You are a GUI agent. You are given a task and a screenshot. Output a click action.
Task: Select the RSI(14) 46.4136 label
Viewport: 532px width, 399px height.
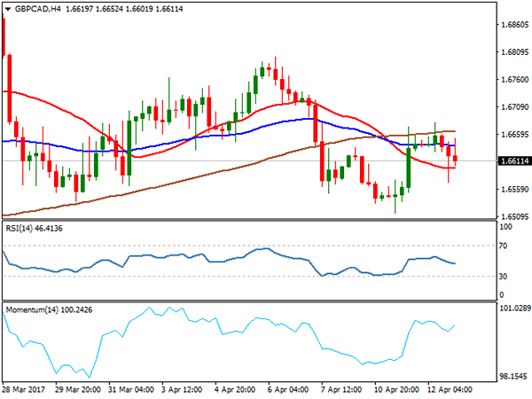[34, 229]
